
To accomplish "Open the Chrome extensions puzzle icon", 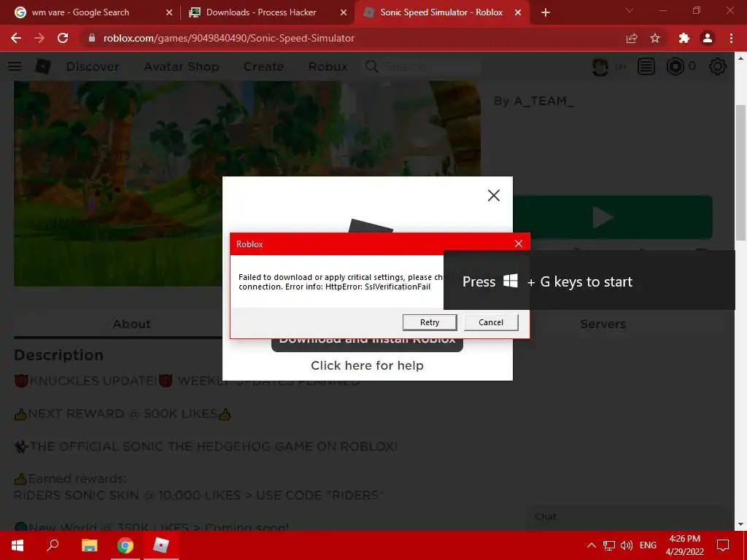I will [684, 38].
